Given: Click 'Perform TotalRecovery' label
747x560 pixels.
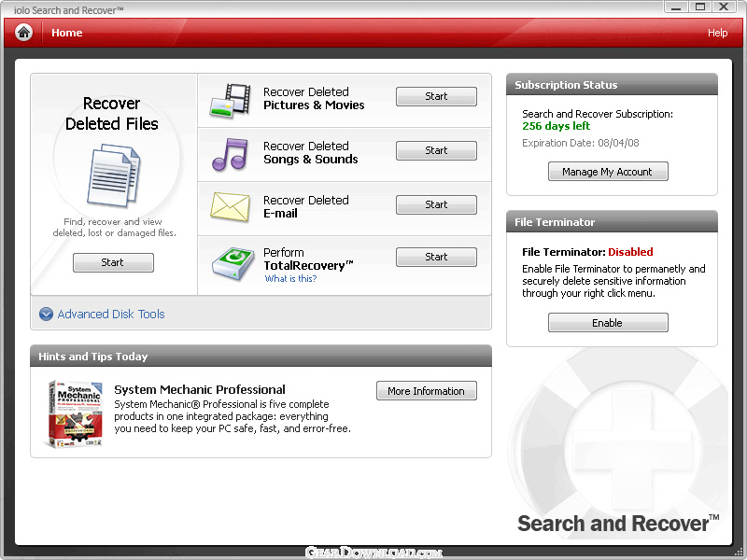Looking at the screenshot, I should (308, 259).
